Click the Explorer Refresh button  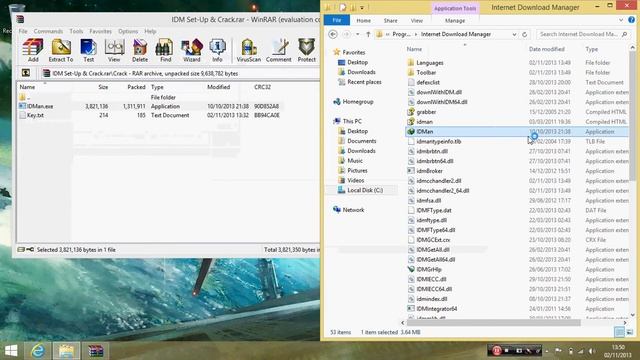click(x=524, y=34)
